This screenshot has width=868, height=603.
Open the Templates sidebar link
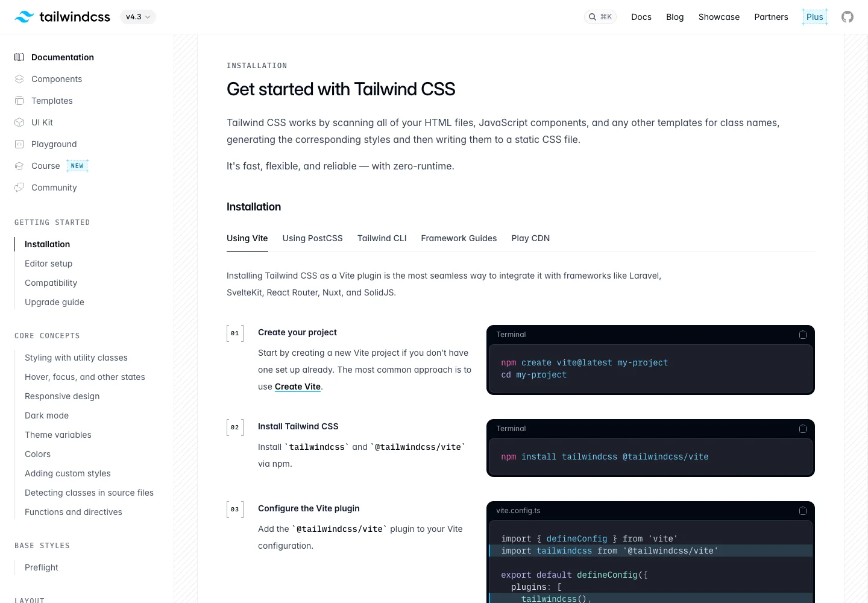tap(52, 101)
